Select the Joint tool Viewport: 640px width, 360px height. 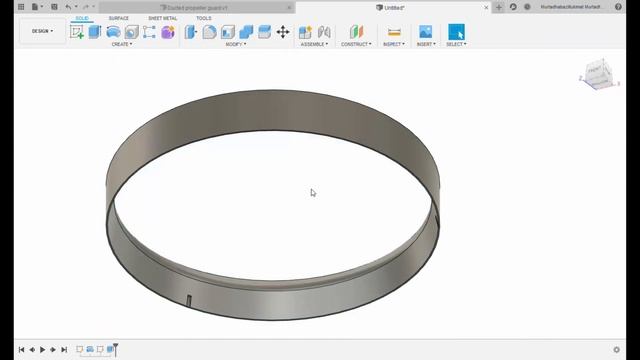(324, 32)
